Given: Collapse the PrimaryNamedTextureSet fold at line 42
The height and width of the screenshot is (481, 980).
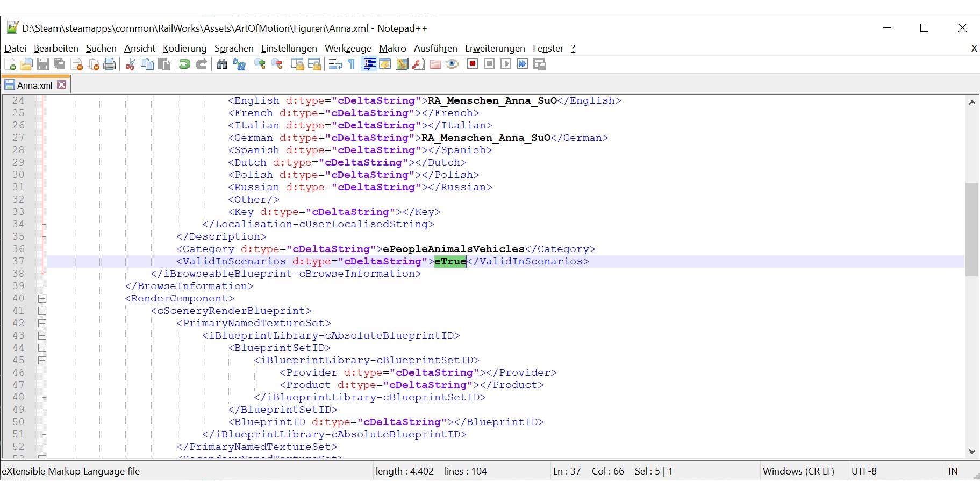Looking at the screenshot, I should pyautogui.click(x=42, y=323).
